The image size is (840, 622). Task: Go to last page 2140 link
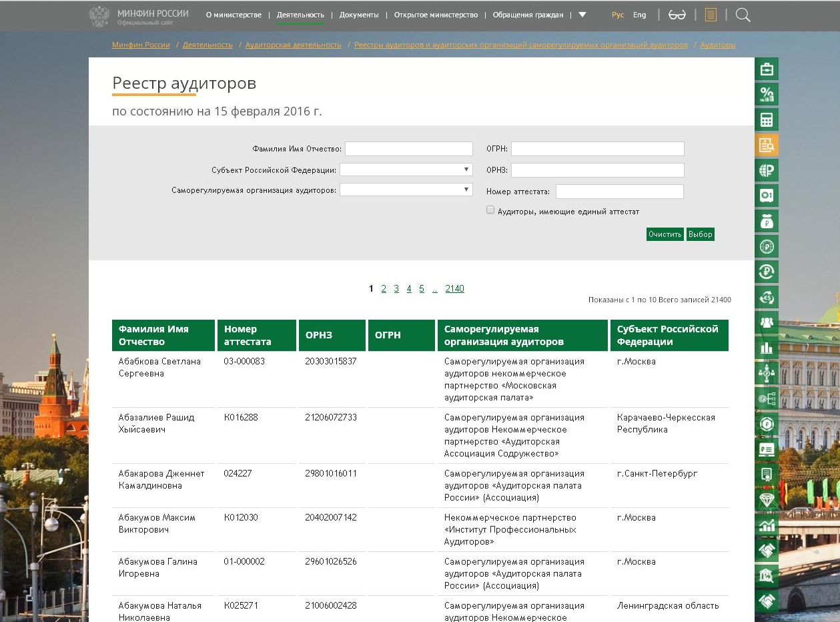point(454,288)
